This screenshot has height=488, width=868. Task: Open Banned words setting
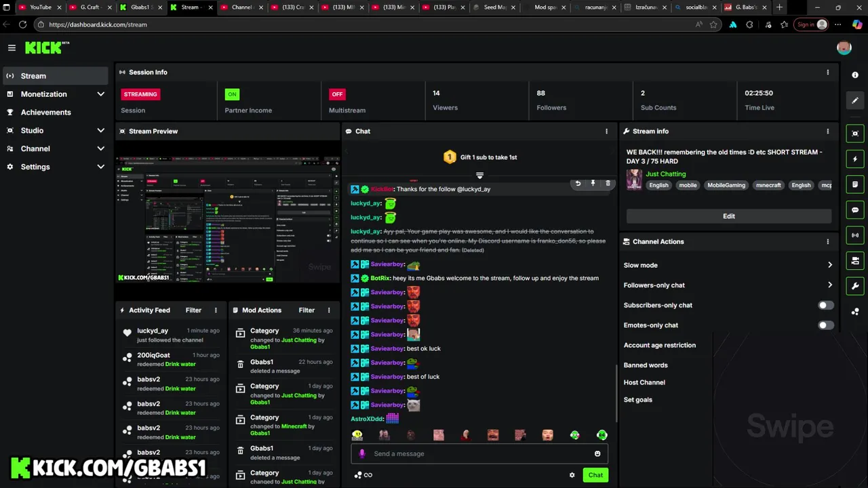[646, 365]
